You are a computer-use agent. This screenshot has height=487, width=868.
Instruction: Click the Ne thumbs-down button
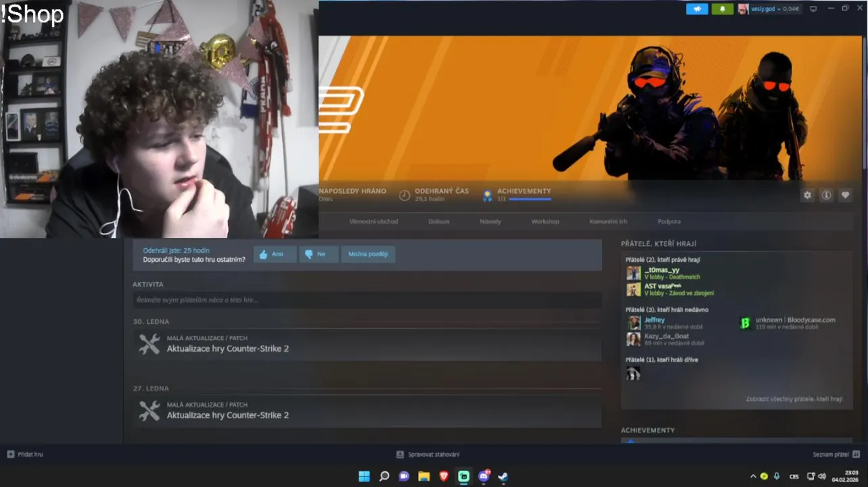(319, 254)
